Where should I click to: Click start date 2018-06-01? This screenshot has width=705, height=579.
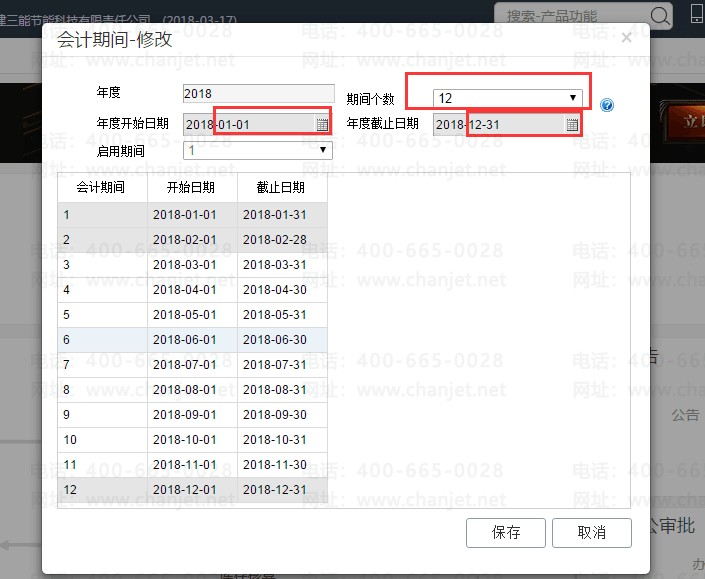click(x=192, y=340)
